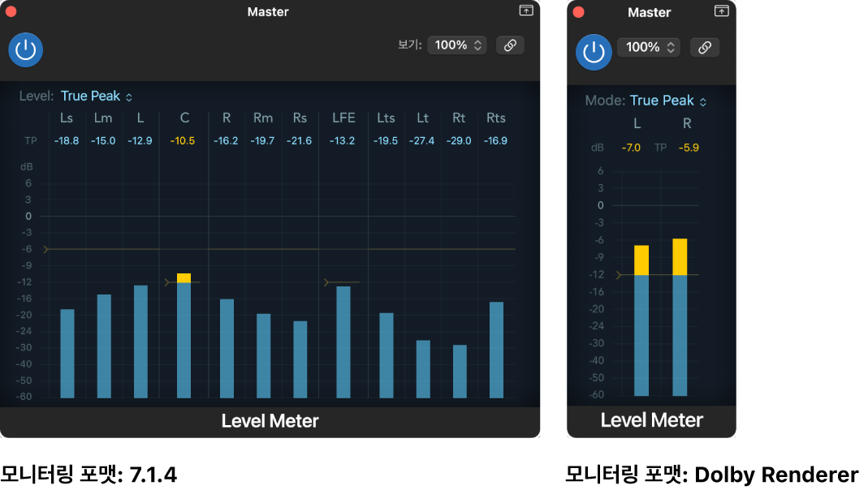Click the L channel peak value -12.9

pos(140,141)
